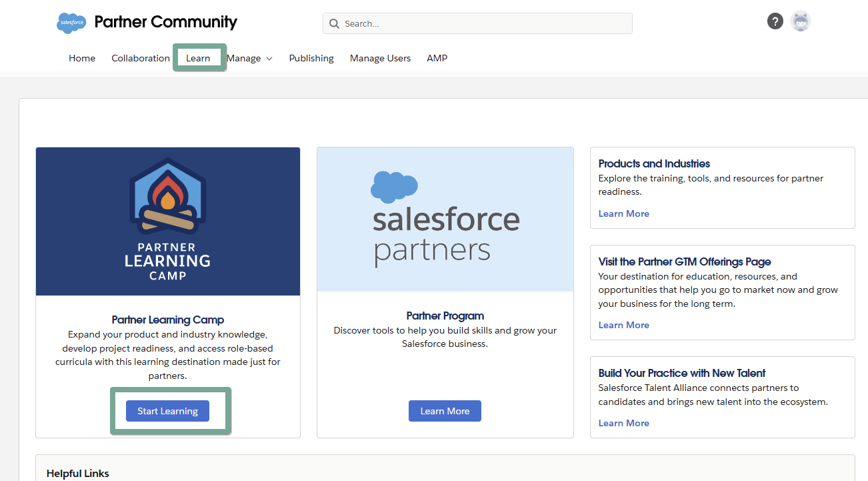Open the user profile avatar

pos(800,21)
